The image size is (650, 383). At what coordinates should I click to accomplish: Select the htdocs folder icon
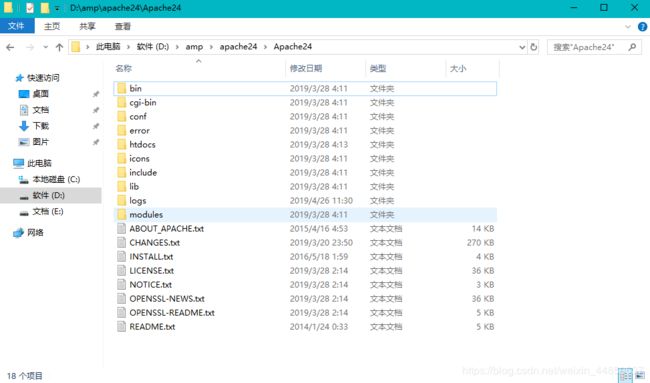coord(121,145)
